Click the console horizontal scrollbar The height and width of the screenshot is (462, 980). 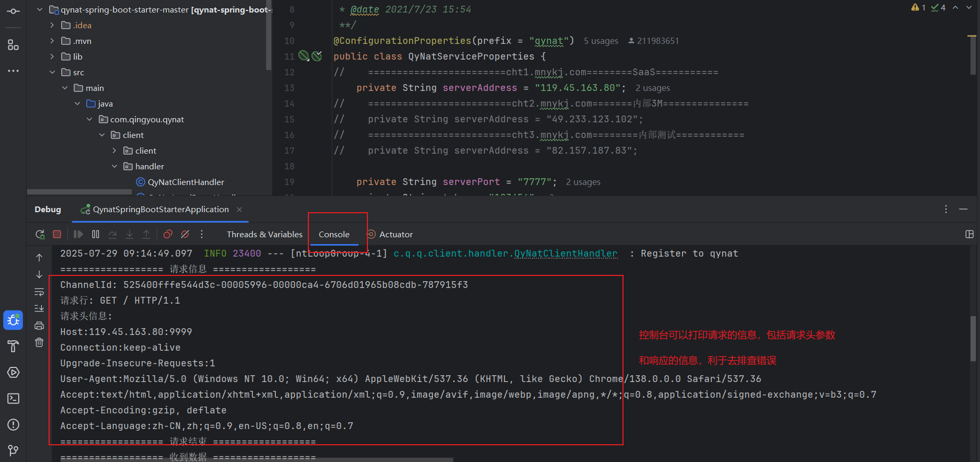(x=251, y=460)
